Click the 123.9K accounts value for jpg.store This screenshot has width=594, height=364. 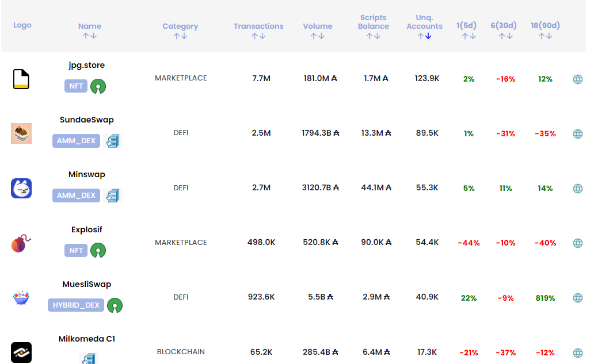point(427,78)
